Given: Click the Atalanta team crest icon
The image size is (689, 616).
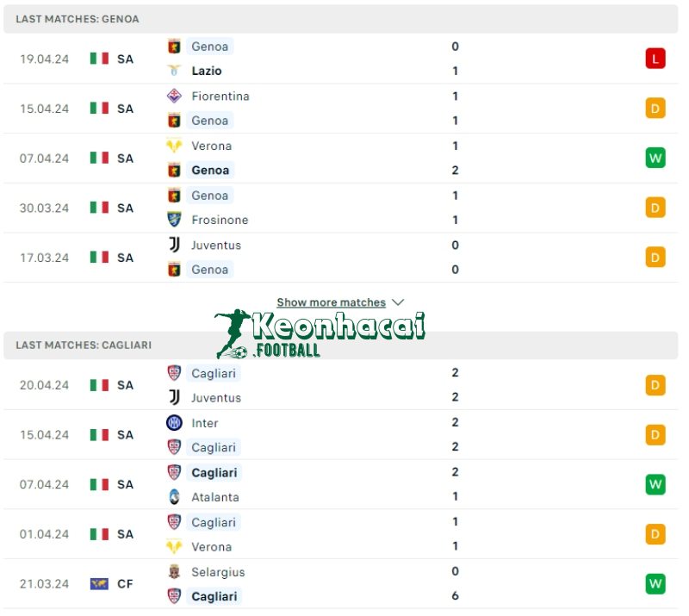Looking at the screenshot, I should pos(175,496).
